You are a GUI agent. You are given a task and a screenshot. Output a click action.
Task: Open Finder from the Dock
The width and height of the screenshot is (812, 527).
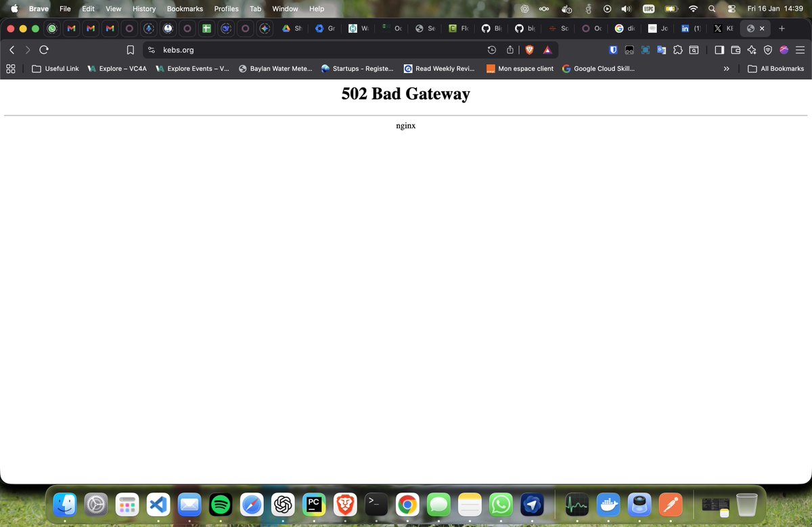(x=65, y=504)
